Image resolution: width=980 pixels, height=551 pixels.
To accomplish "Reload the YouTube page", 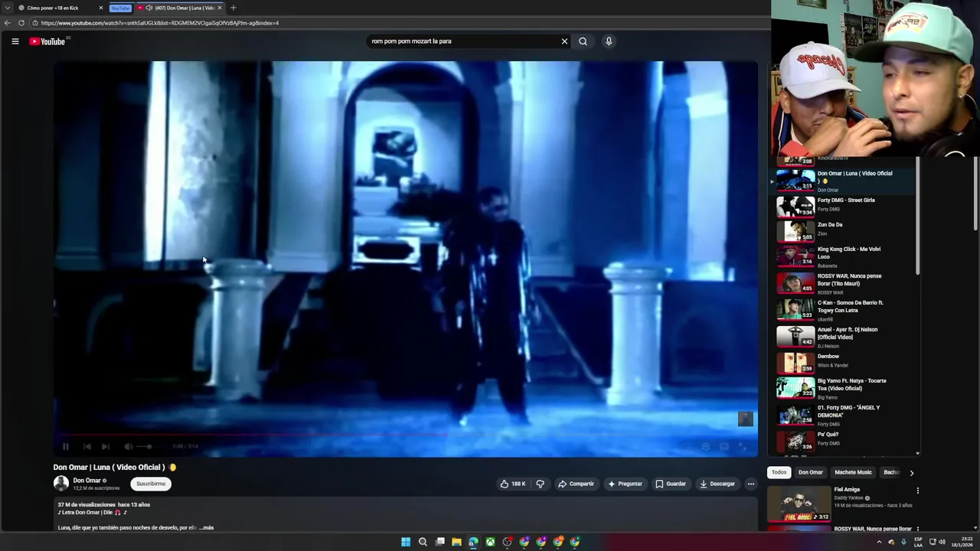I will coord(21,23).
